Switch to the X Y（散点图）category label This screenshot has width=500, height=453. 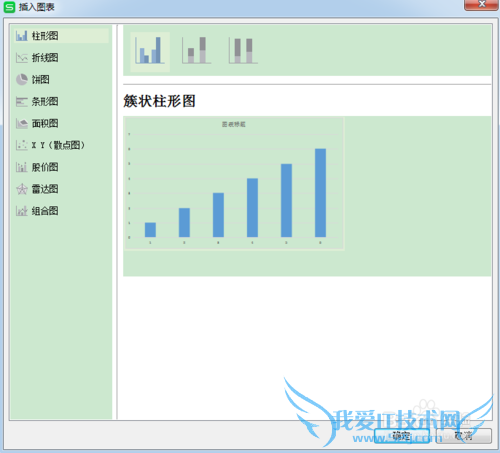pyautogui.click(x=58, y=145)
